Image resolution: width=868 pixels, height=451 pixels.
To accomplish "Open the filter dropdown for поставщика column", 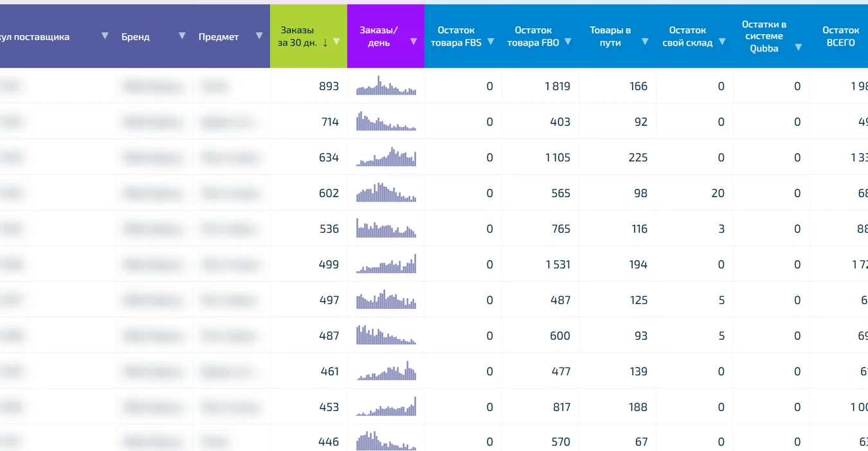I will point(105,36).
